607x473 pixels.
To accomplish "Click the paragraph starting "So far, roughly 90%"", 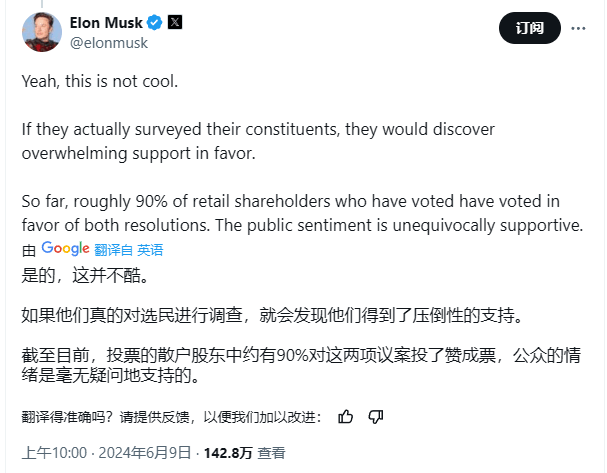I will click(300, 212).
